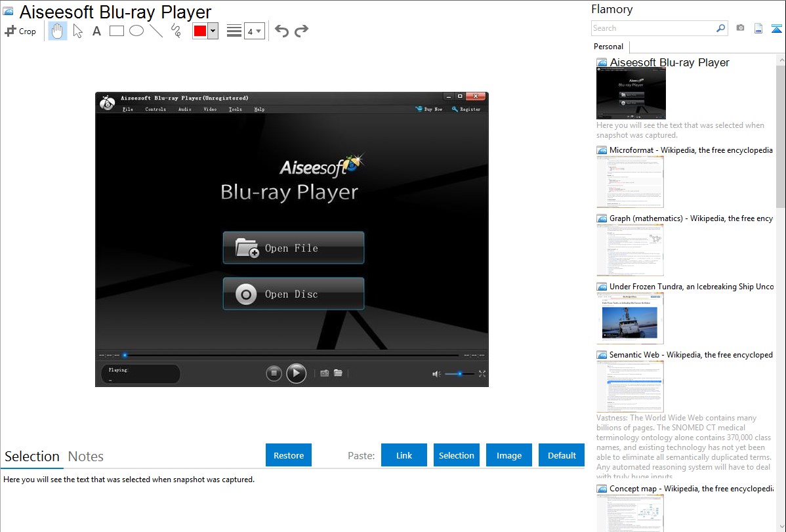Click the player open folder icon
The height and width of the screenshot is (532, 786).
pyautogui.click(x=339, y=373)
